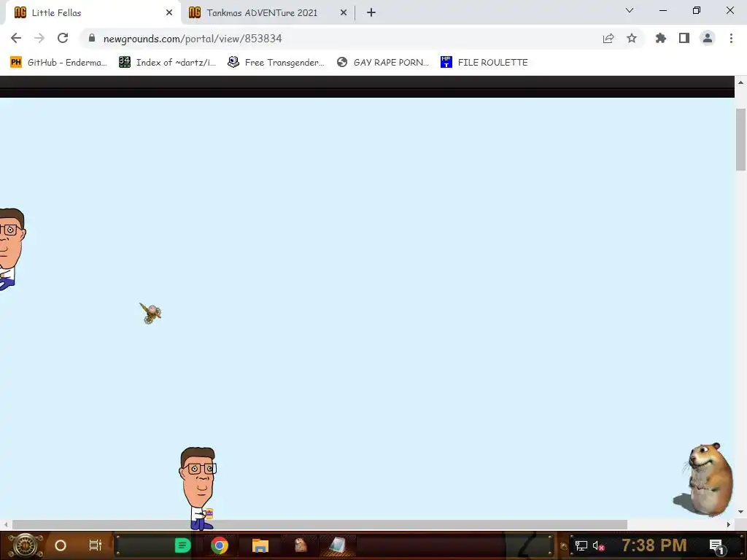Close the Little Fellas tab
This screenshot has height=560, width=747.
[x=169, y=13]
